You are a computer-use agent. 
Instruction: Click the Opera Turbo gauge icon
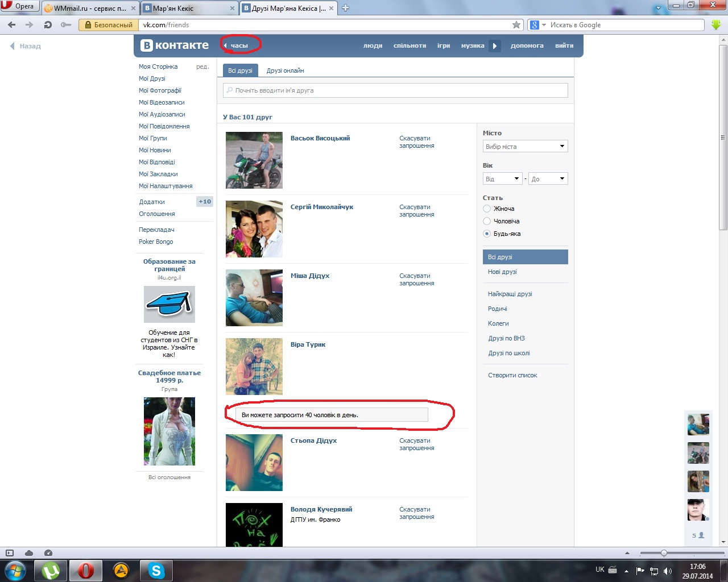click(48, 553)
